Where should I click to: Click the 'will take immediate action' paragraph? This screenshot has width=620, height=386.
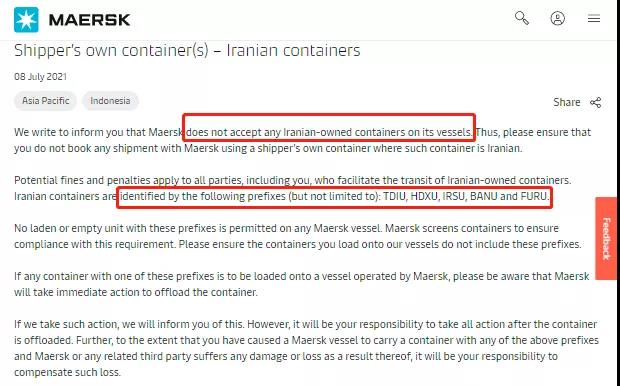(302, 284)
